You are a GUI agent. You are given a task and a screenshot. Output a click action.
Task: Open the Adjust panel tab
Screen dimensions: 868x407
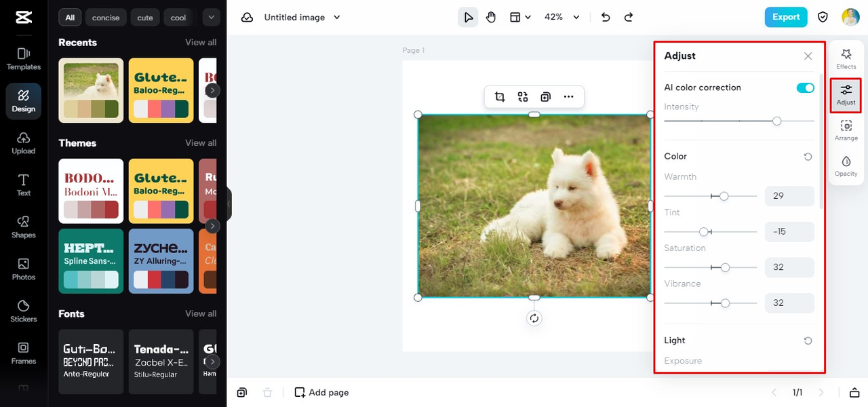[x=846, y=95]
